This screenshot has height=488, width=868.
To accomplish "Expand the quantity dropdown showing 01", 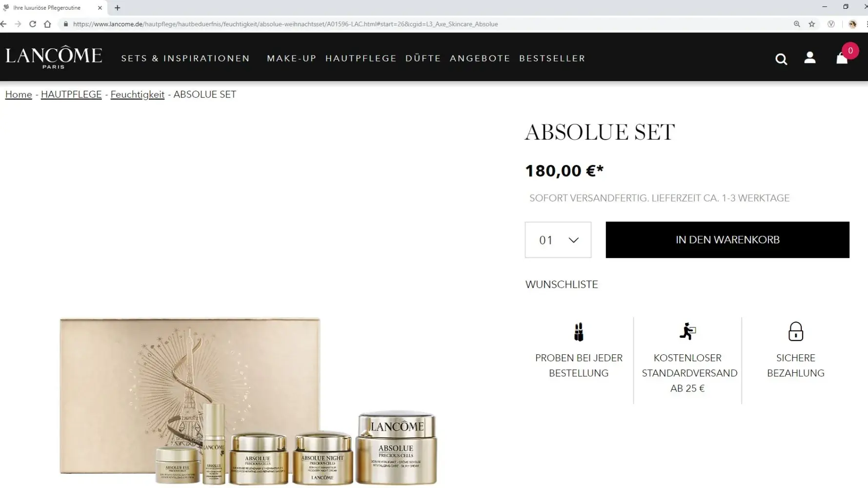I will (x=558, y=240).
